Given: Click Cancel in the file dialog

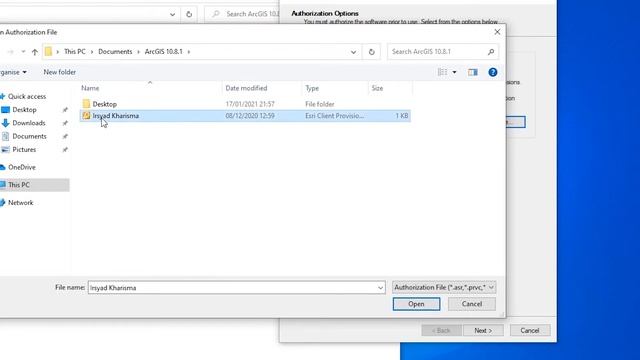Looking at the screenshot, I should (472, 304).
